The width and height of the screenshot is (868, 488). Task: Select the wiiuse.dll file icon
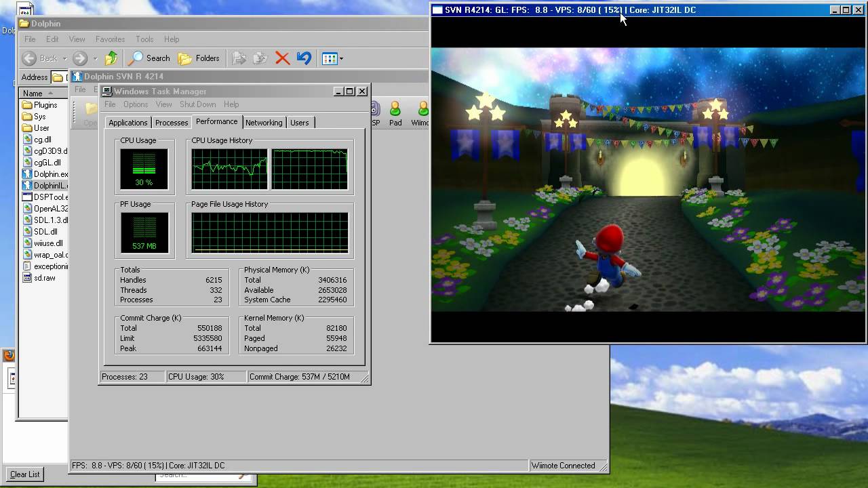pyautogui.click(x=27, y=243)
